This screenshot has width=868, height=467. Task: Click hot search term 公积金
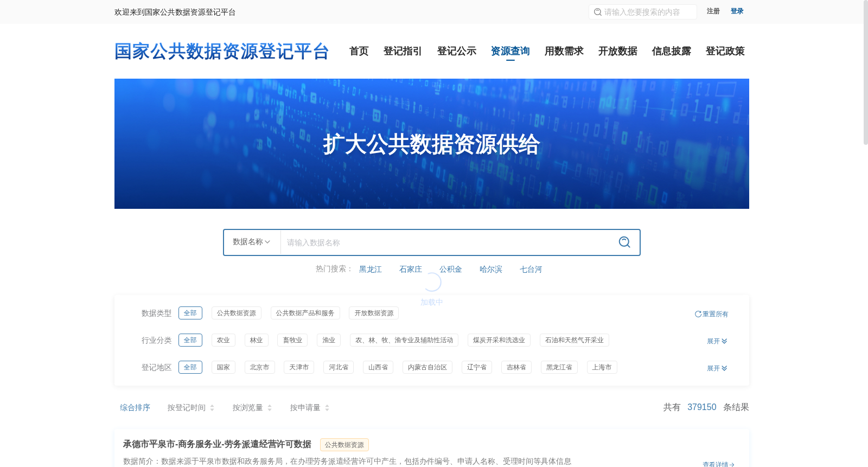[451, 269]
